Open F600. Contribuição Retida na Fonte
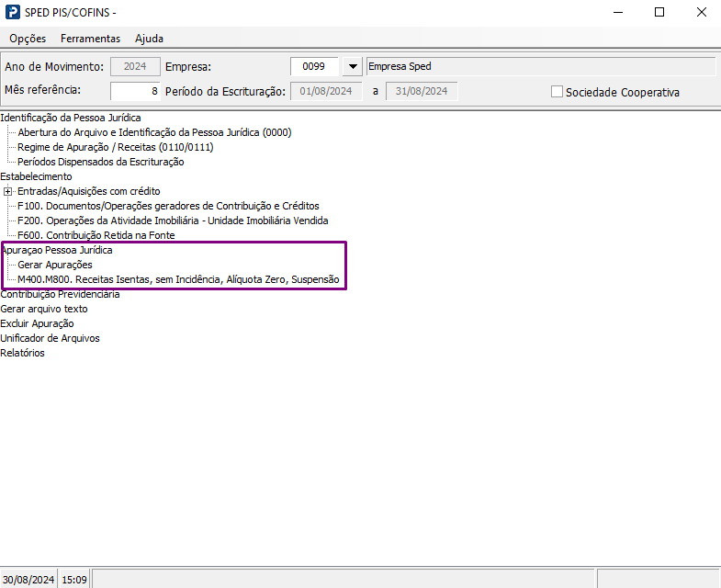The image size is (721, 588). [x=96, y=235]
